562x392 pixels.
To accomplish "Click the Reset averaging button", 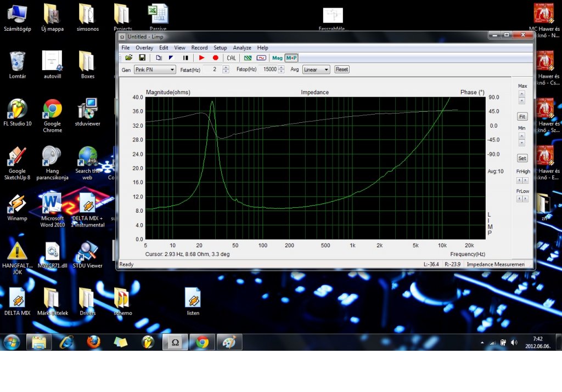I will [x=341, y=70].
